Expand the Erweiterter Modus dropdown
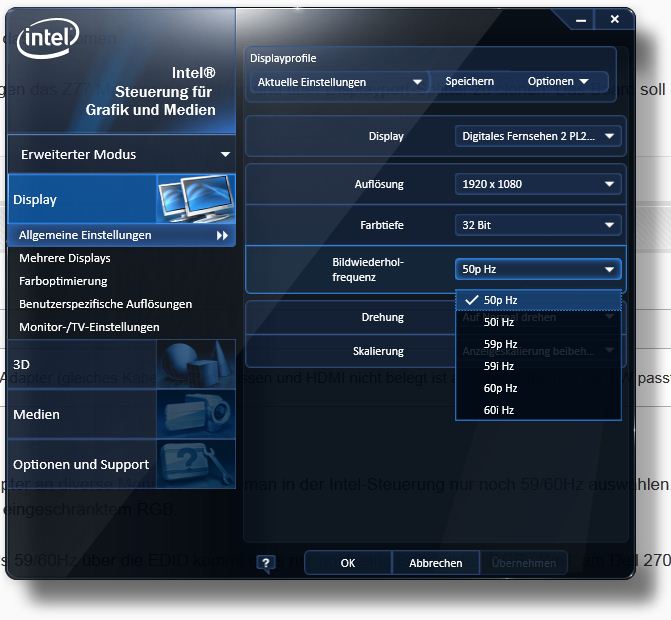This screenshot has width=671, height=620. pyautogui.click(x=122, y=154)
